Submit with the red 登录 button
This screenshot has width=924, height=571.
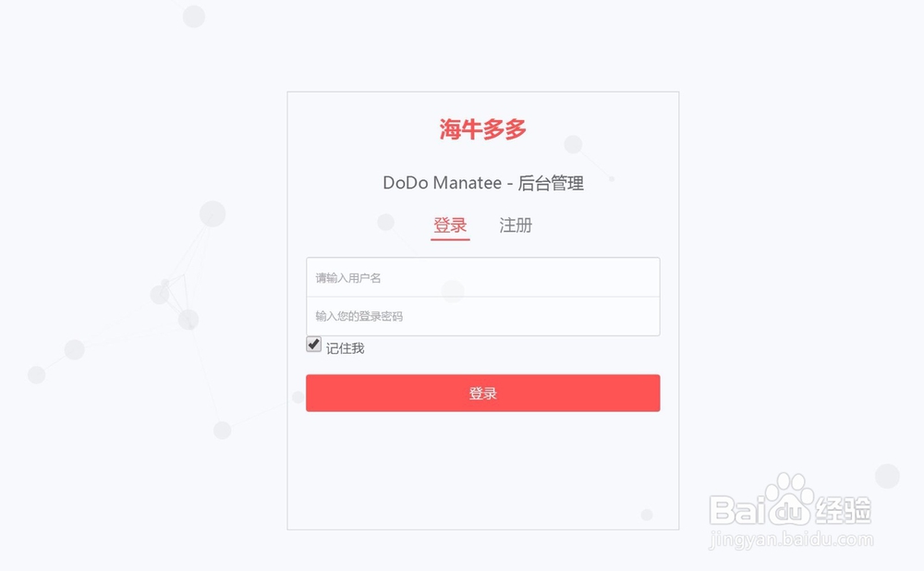482,393
